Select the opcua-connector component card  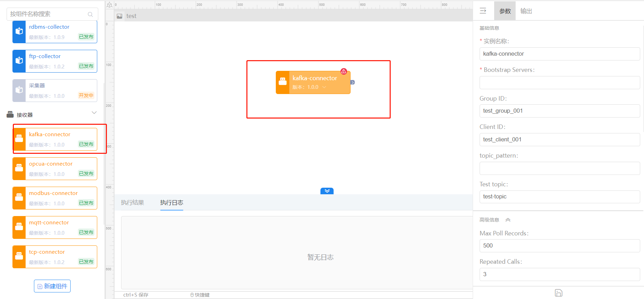click(55, 169)
